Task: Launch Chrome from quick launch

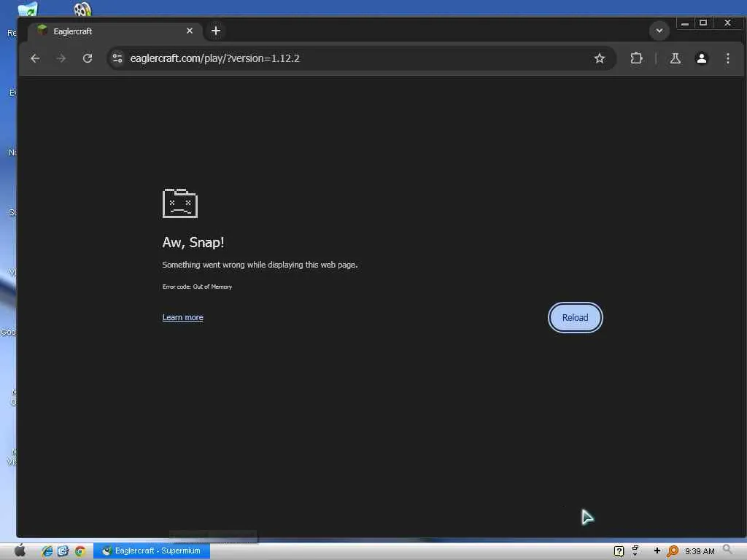Action: click(80, 551)
